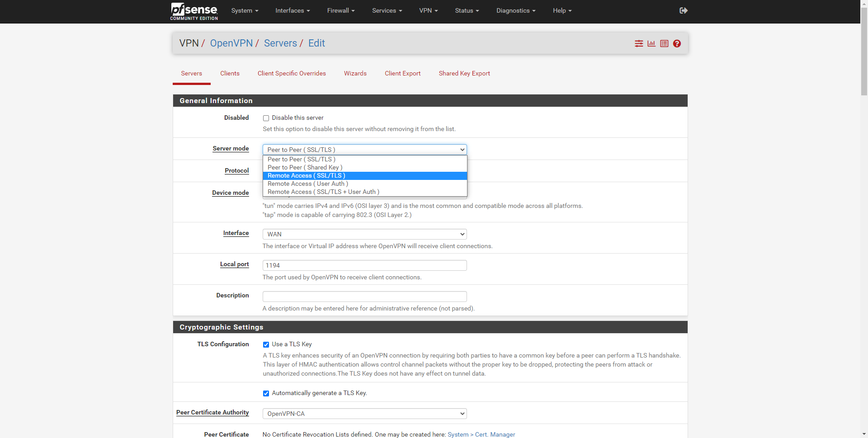The width and height of the screenshot is (868, 438).
Task: Click the General Information section header
Action: point(430,101)
